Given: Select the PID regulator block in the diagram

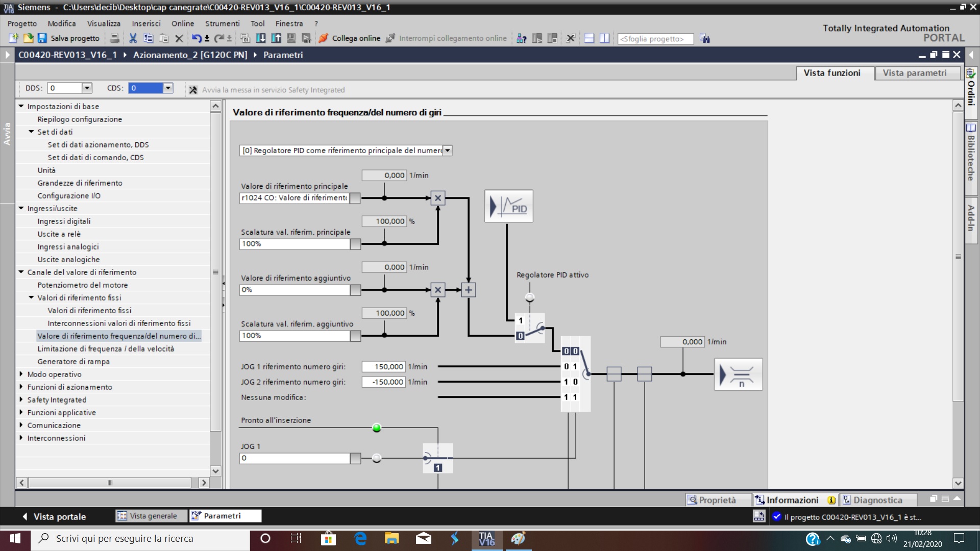Looking at the screenshot, I should coord(508,206).
